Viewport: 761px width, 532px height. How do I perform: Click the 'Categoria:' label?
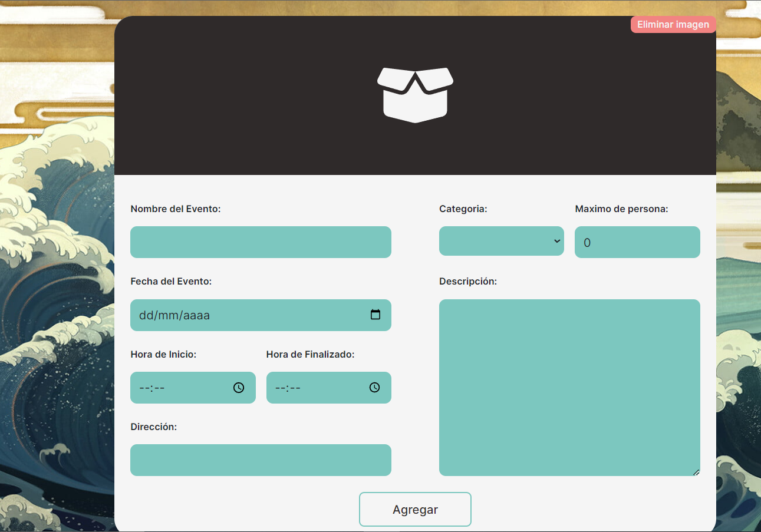pyautogui.click(x=463, y=209)
